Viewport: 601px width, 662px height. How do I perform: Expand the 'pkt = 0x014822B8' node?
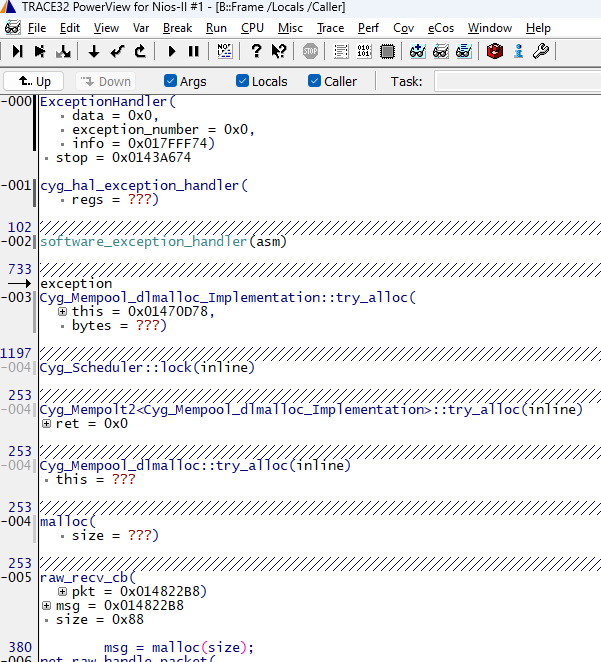click(x=62, y=591)
